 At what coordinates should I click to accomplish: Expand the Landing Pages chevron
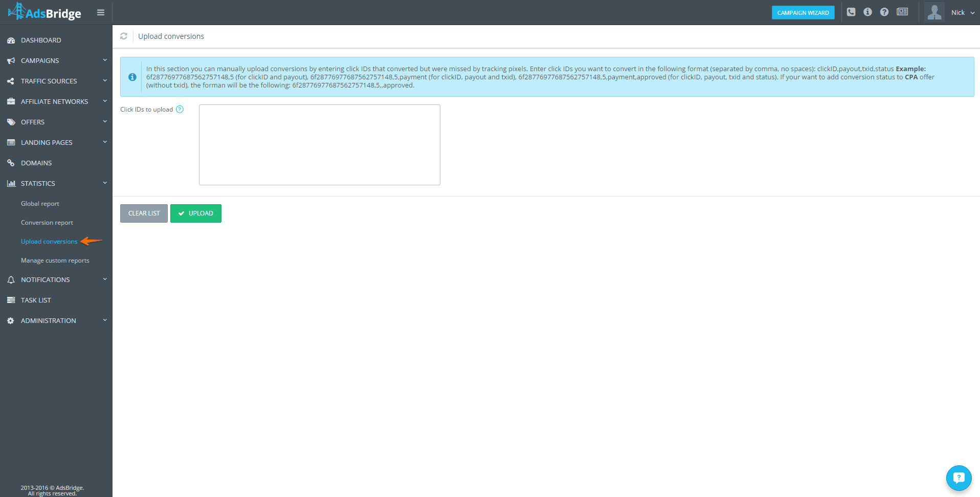105,142
